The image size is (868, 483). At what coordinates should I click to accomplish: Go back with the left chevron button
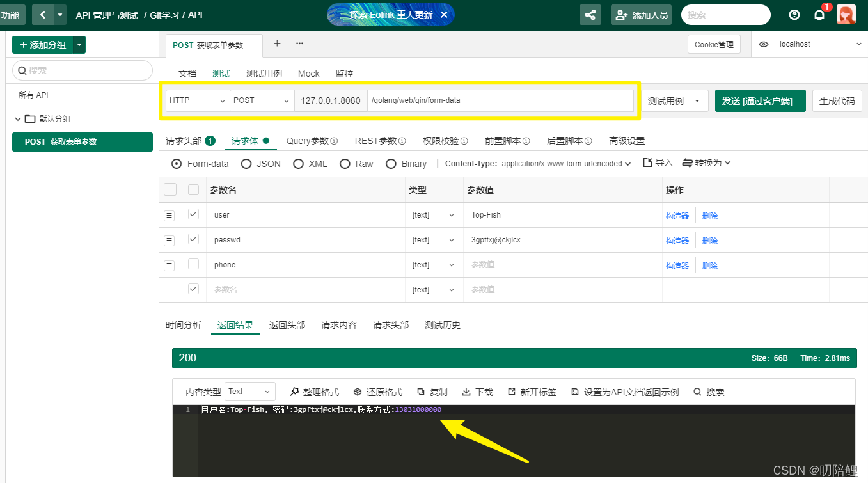43,15
